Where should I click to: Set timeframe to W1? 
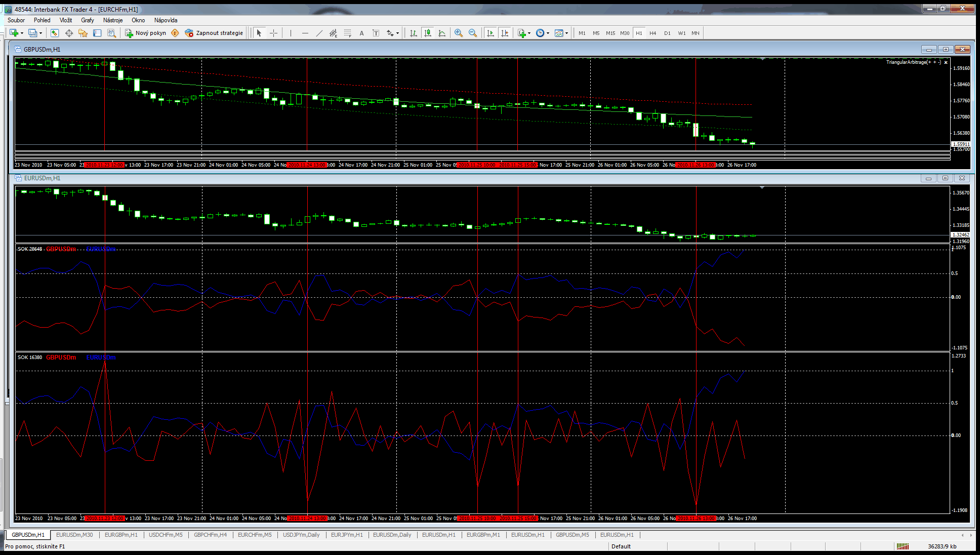click(682, 33)
